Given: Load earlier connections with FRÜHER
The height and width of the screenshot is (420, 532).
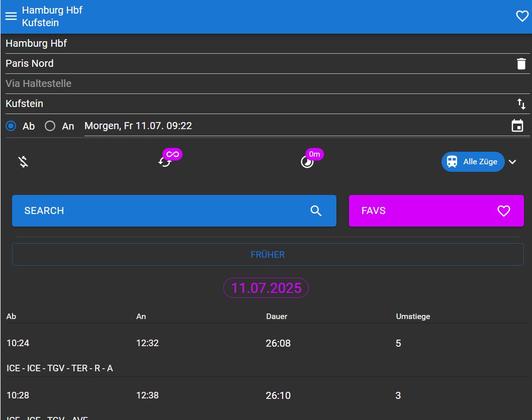Looking at the screenshot, I should tap(268, 254).
